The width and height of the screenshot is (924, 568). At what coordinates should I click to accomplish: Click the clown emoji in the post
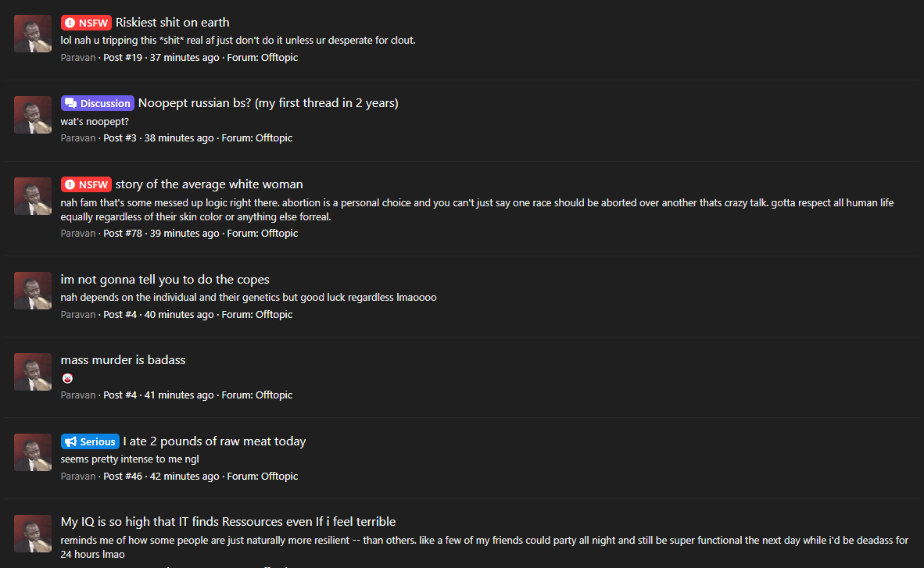[67, 378]
